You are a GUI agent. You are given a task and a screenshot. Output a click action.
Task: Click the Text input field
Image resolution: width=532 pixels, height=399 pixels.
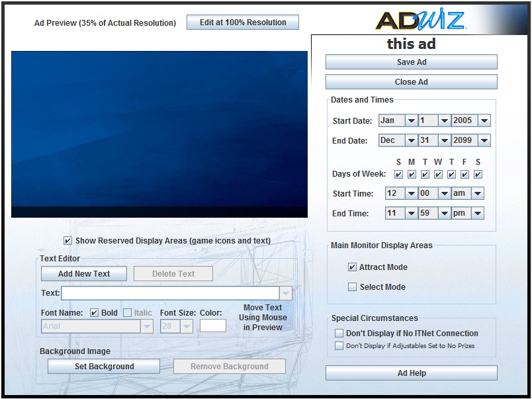[170, 293]
